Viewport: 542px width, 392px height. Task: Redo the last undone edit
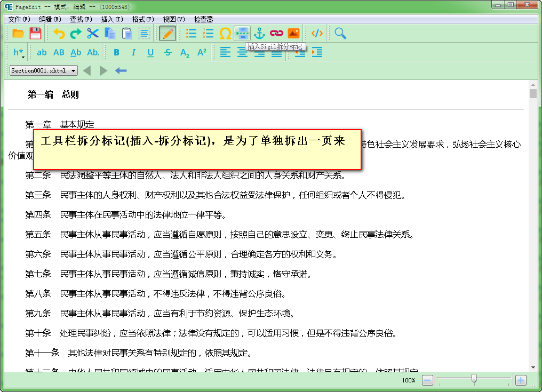coord(76,34)
